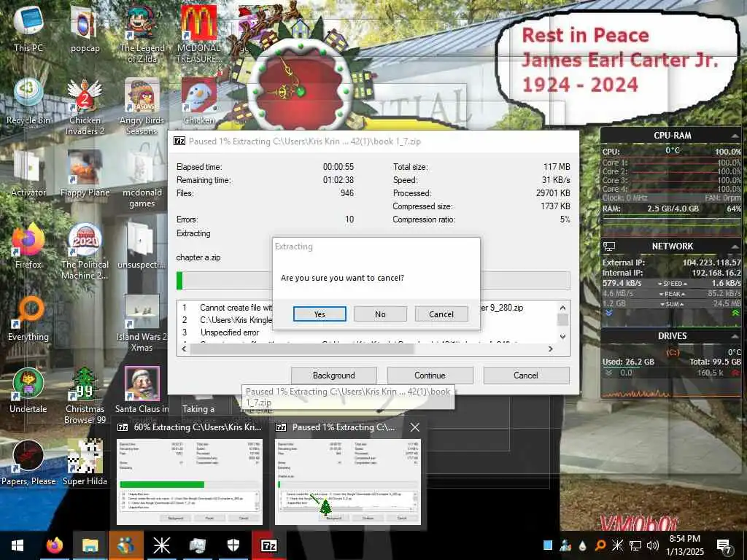Click the Cancel button of the 7-Zip window

click(526, 376)
